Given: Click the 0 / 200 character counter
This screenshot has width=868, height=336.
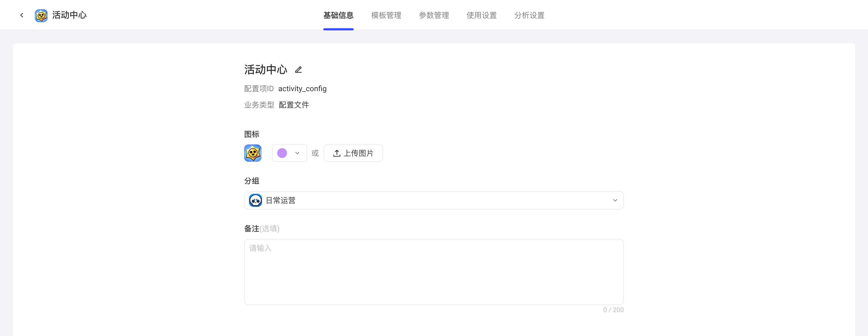Looking at the screenshot, I should click(x=613, y=310).
